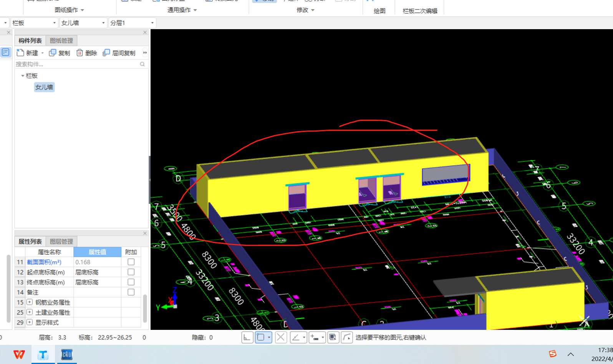Close the 属性列表 properties panel

[x=145, y=233]
